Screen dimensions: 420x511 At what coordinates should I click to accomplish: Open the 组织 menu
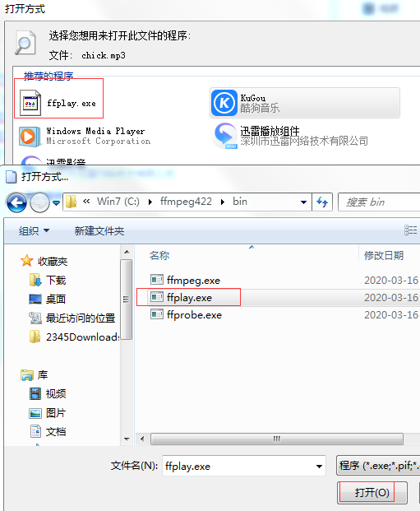point(35,230)
